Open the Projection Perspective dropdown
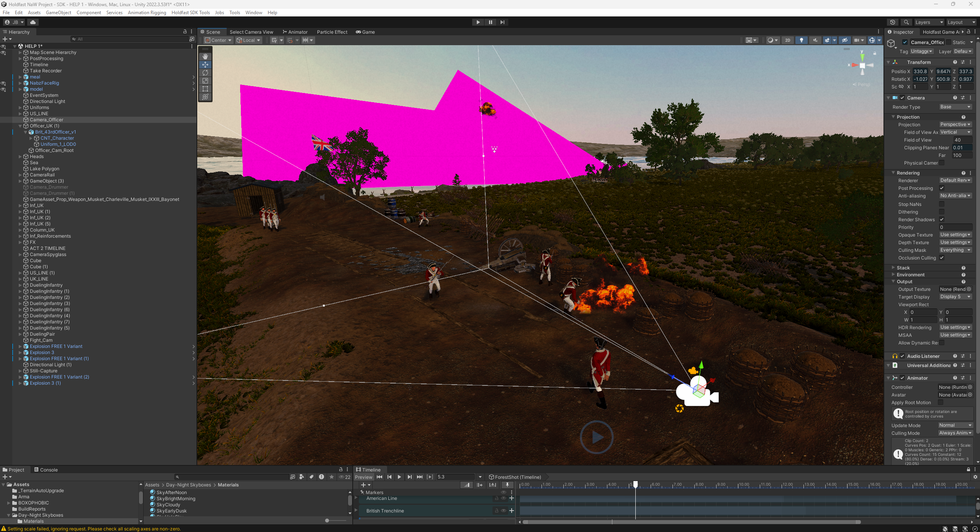Screen dimensions: 980x532 [955, 124]
